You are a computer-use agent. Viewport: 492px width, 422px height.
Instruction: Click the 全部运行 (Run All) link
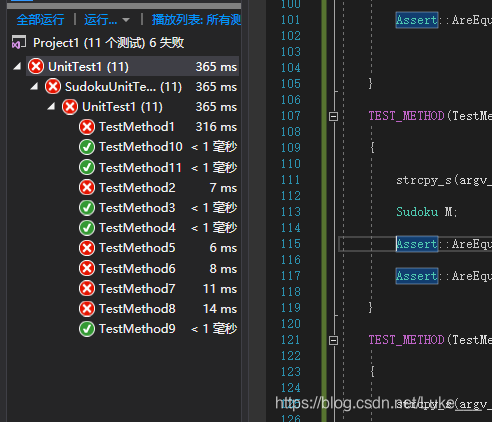click(x=40, y=20)
